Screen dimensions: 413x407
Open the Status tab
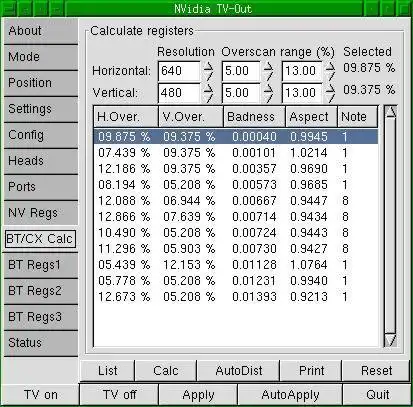[x=41, y=343]
